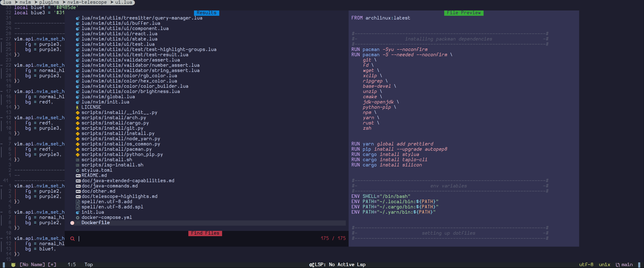Click the Results title label
The image size is (644, 268).
(x=206, y=13)
